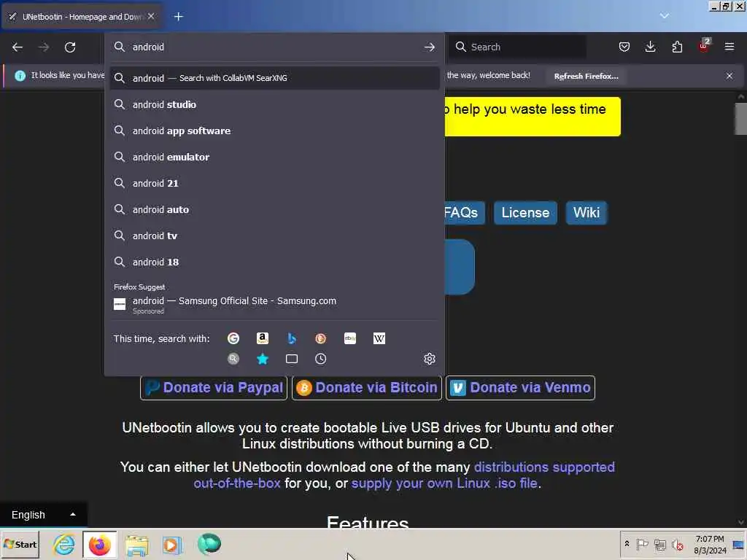Screen dimensions: 747x560
Task: Search open tabs with the tab icon
Action: coord(292,359)
